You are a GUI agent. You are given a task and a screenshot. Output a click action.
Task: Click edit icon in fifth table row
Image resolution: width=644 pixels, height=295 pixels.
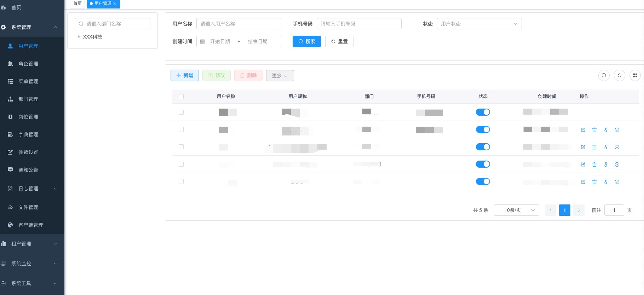coord(583,182)
